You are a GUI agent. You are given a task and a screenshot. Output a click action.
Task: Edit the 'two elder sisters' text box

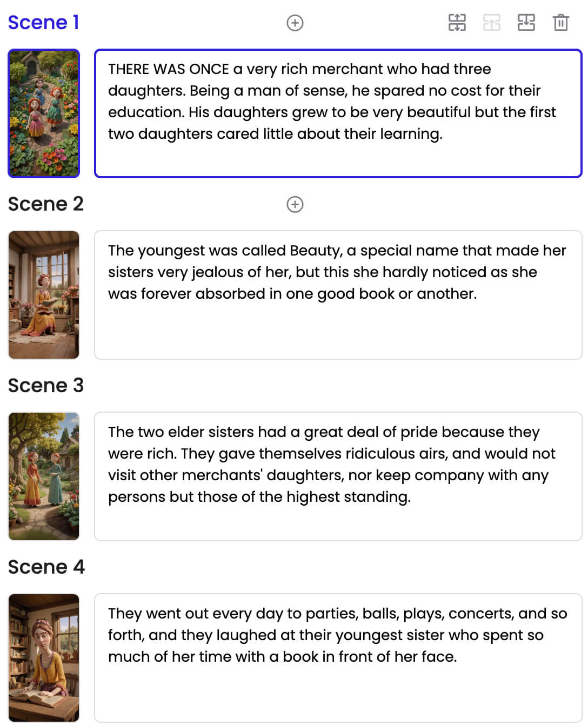(x=338, y=476)
